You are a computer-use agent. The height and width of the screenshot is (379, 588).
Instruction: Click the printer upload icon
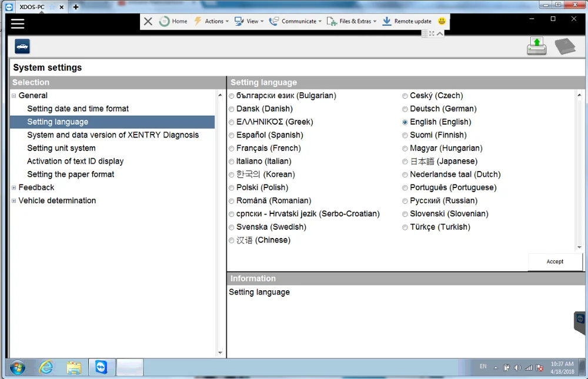(x=536, y=46)
